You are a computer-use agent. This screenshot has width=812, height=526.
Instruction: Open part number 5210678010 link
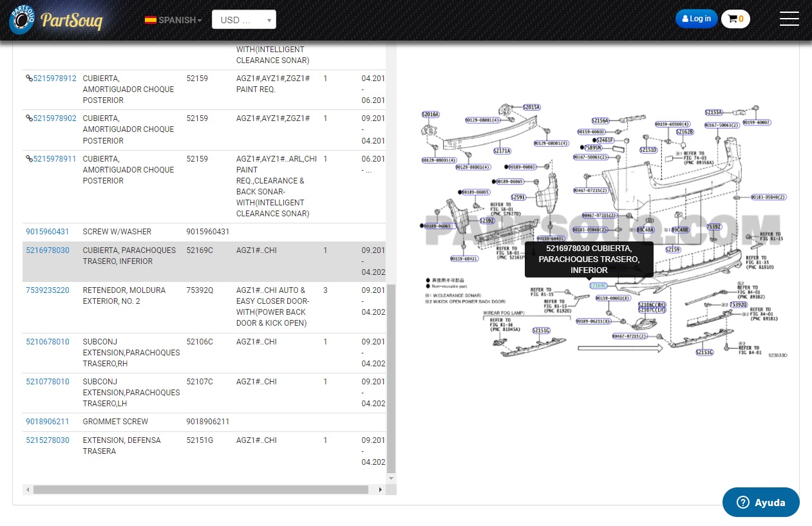coord(48,342)
